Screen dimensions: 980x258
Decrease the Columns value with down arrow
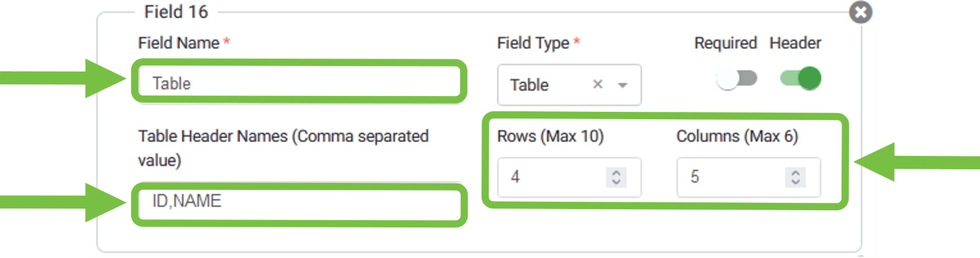[x=795, y=182]
